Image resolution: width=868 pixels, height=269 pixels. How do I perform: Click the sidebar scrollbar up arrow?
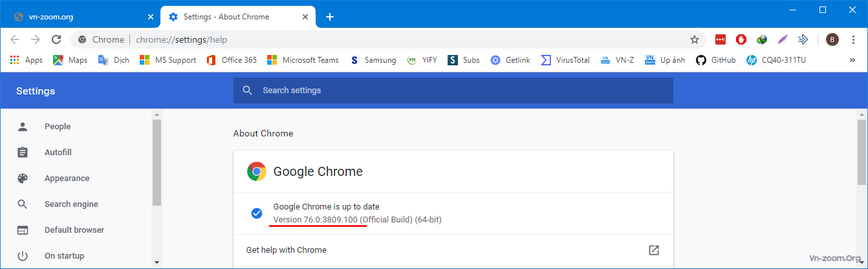point(157,114)
